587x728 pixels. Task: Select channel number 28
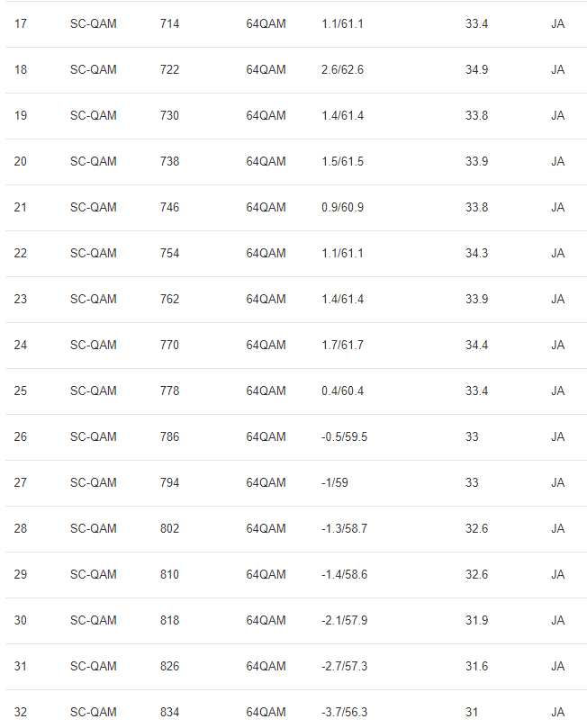(21, 528)
